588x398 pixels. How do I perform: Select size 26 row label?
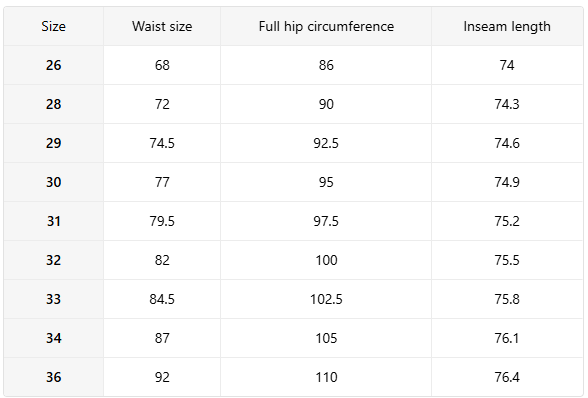point(54,65)
